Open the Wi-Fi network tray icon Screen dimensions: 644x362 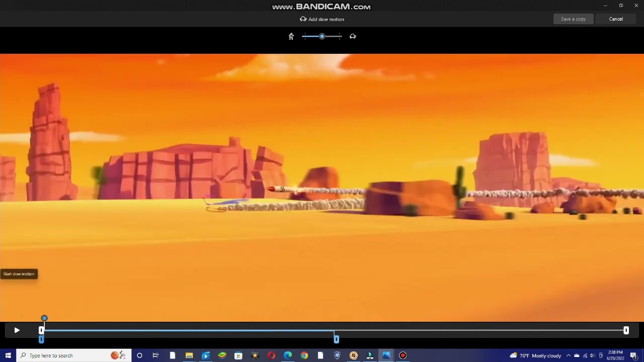click(x=585, y=355)
